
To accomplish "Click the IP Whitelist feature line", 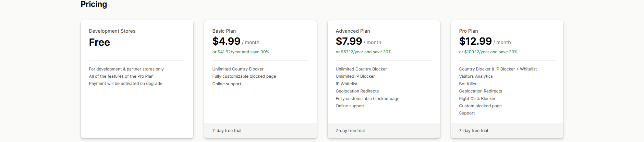I will [347, 84].
